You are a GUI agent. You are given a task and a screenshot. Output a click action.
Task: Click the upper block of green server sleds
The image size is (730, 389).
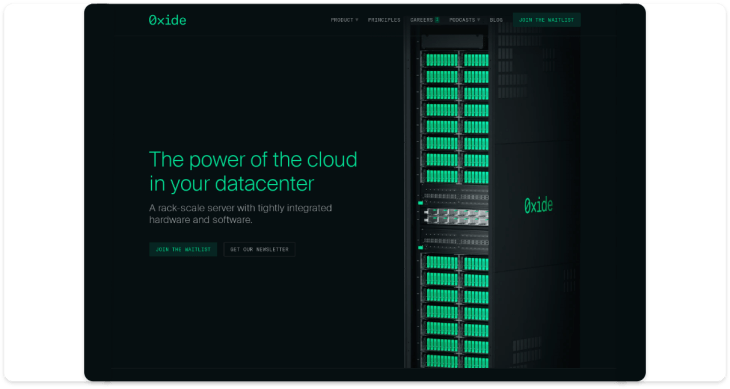455,118
